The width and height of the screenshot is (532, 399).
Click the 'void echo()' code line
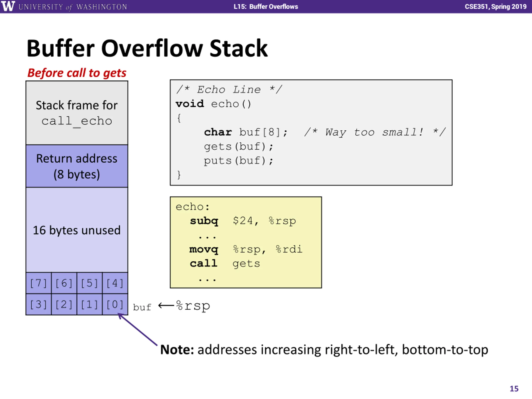pyautogui.click(x=213, y=104)
